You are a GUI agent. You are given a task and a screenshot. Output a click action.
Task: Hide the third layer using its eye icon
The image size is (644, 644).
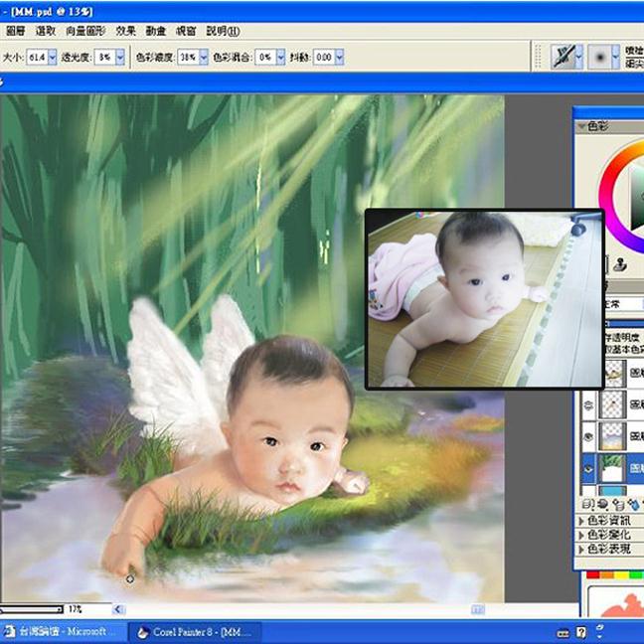pos(587,435)
